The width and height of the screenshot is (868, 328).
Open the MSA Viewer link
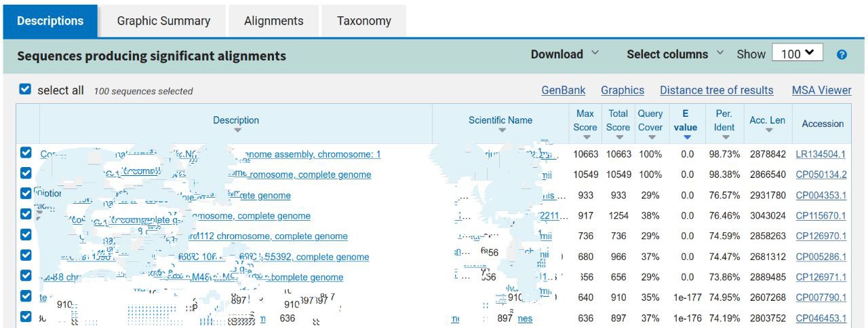tap(821, 90)
